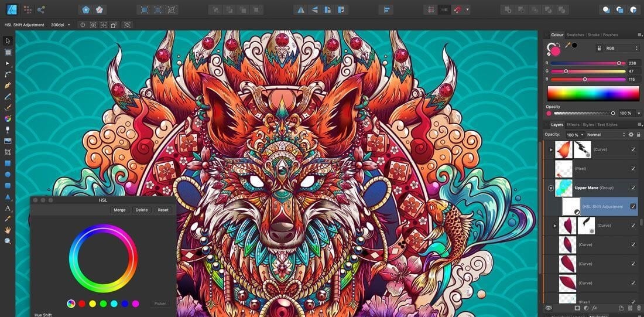Toggle visibility of Upper Mane group
This screenshot has width=644, height=317.
point(633,188)
